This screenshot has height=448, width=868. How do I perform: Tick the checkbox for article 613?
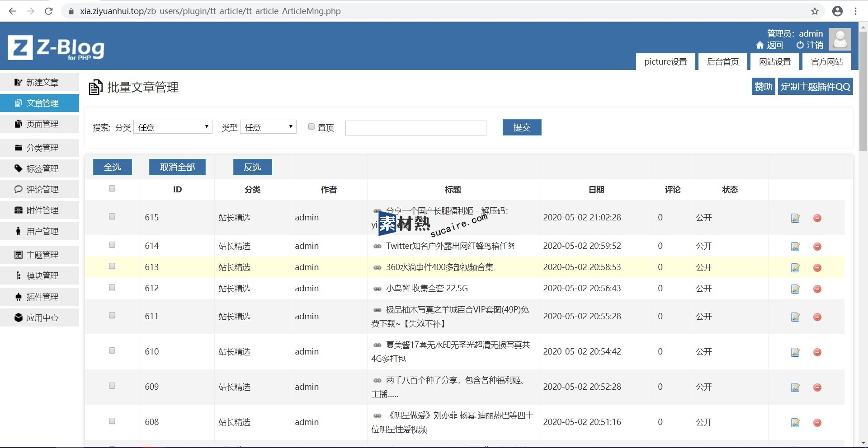tap(112, 266)
